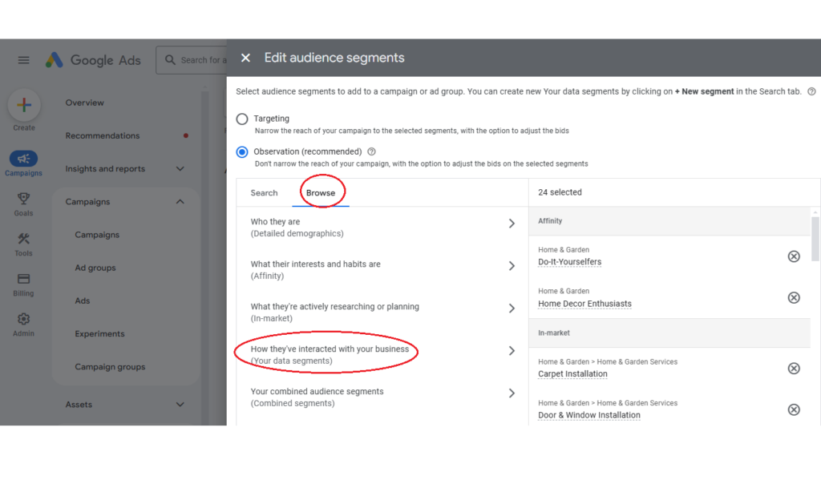Select the Targeting radio option
821x504 pixels.
tap(242, 119)
